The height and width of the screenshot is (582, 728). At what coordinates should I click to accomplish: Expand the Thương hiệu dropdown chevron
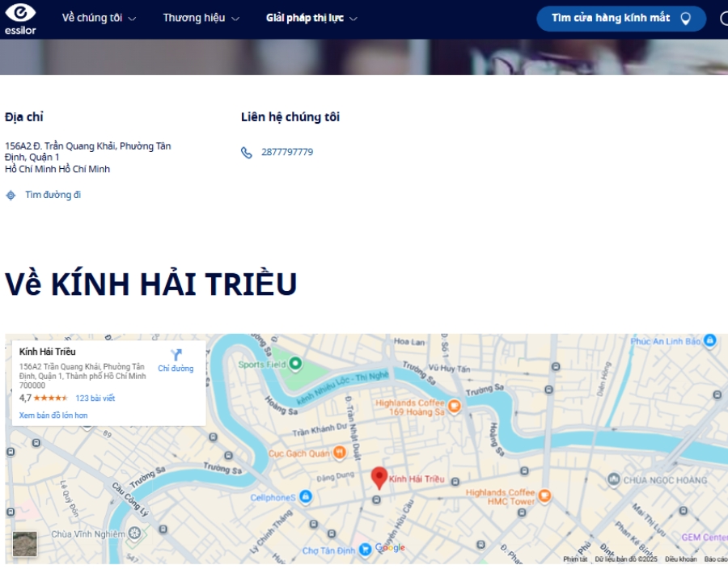(x=235, y=18)
